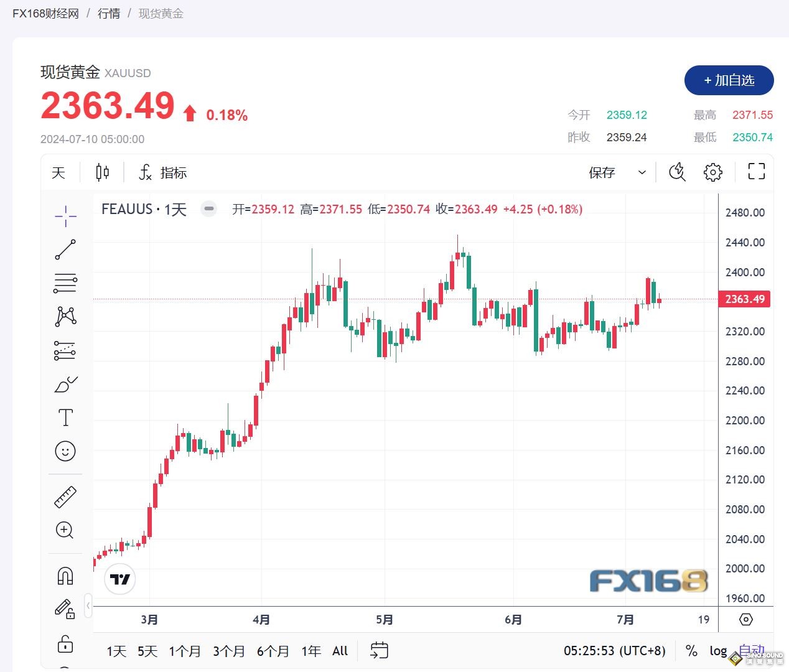Open timezone menu 05:25:53 (UTC+8)
The image size is (789, 672).
[x=615, y=651]
